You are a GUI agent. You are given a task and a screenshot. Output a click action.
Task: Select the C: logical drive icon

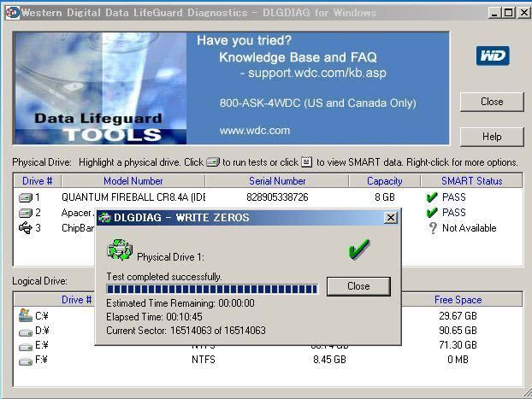[26, 315]
